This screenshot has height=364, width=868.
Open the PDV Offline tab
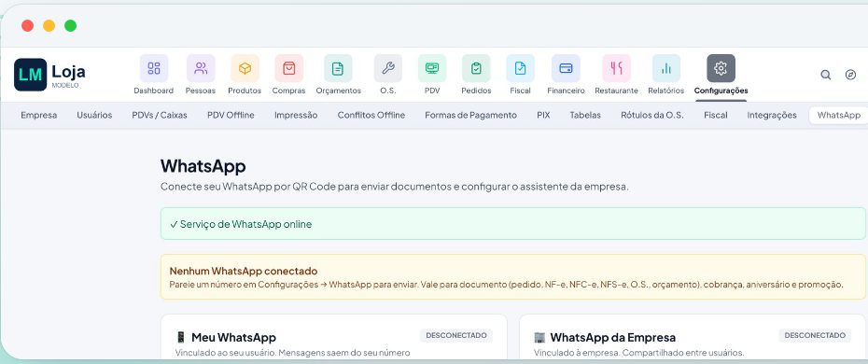coord(231,115)
